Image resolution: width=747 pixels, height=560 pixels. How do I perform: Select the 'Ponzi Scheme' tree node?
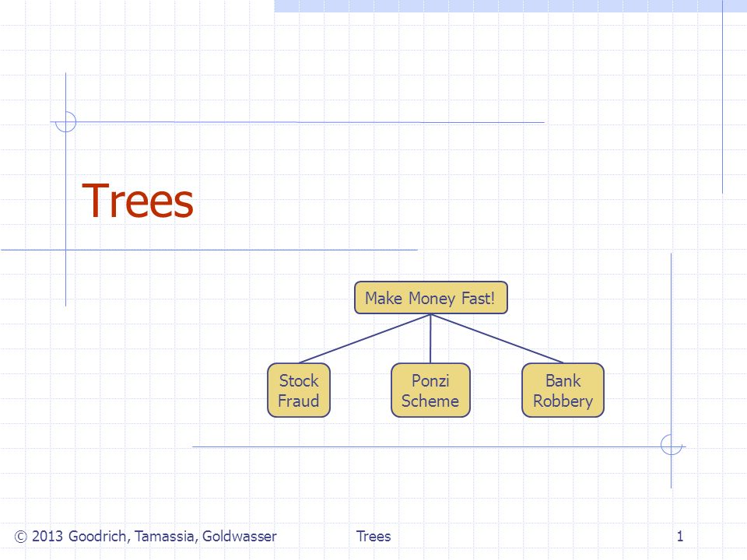pyautogui.click(x=430, y=390)
